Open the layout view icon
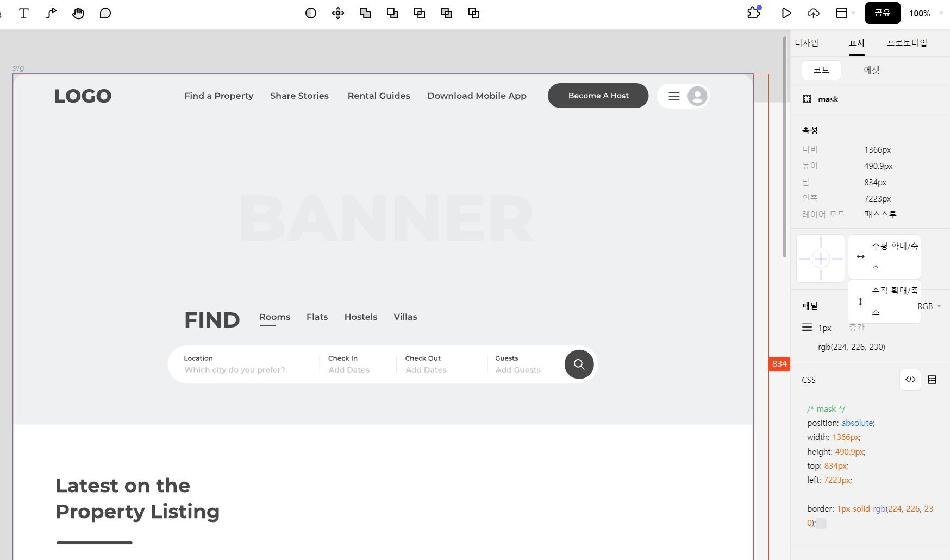The height and width of the screenshot is (560, 950). point(842,13)
